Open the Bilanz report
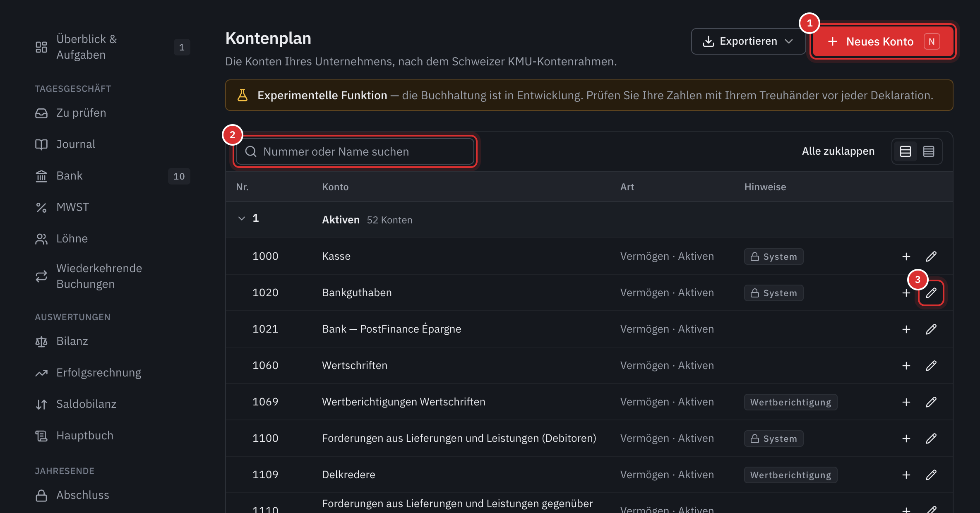 pos(113,341)
